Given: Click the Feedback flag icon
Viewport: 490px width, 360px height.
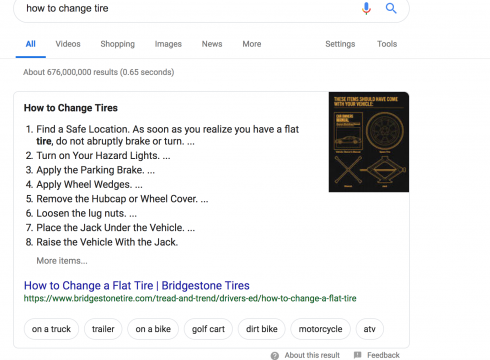Looking at the screenshot, I should tap(358, 355).
